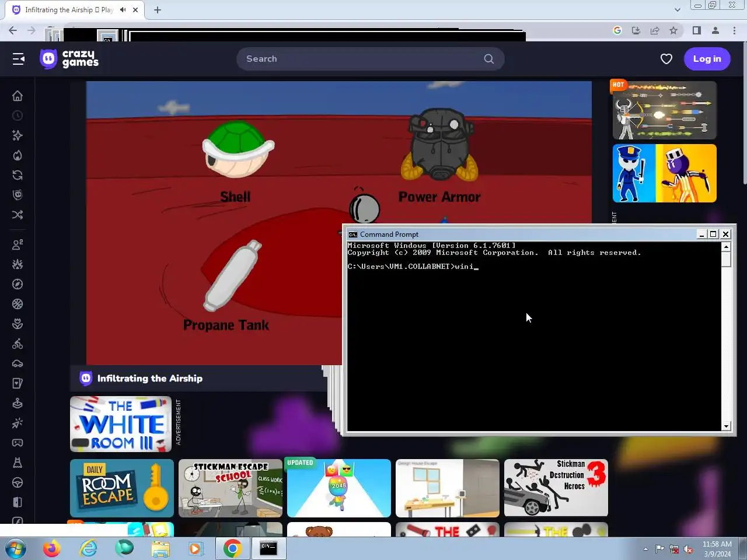Open Chrome tab search dropdown arrow
747x560 pixels.
(677, 10)
